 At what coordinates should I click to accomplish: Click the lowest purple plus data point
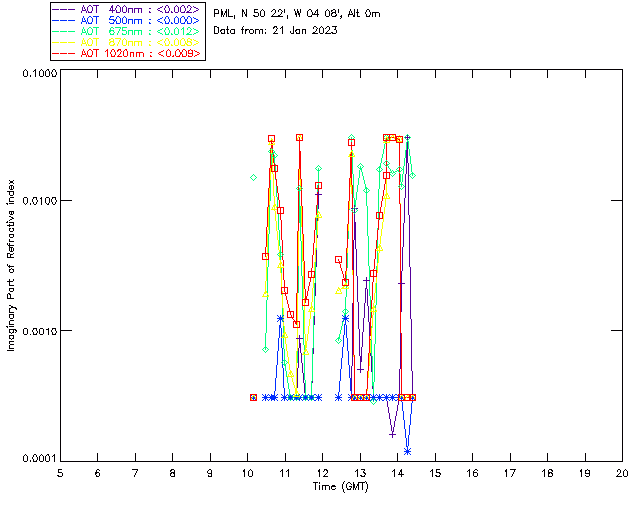point(392,435)
